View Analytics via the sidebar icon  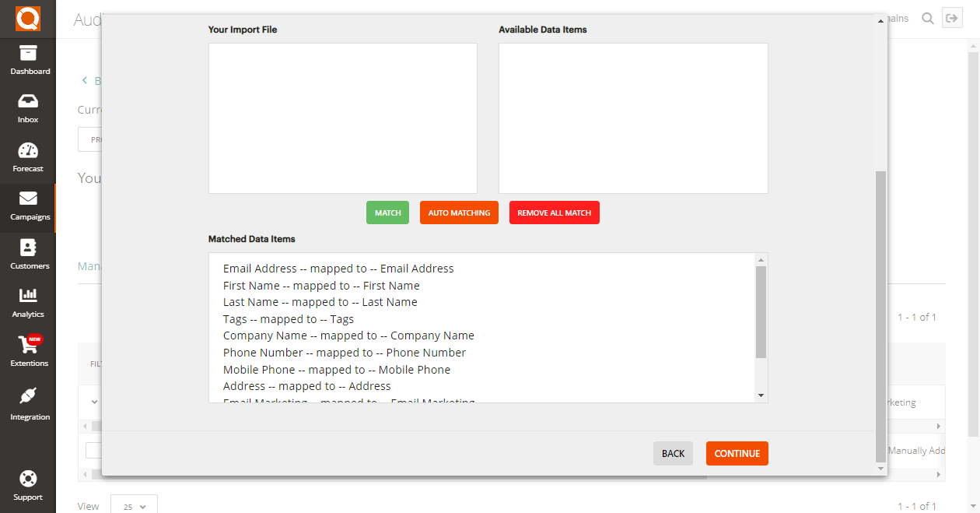28,304
